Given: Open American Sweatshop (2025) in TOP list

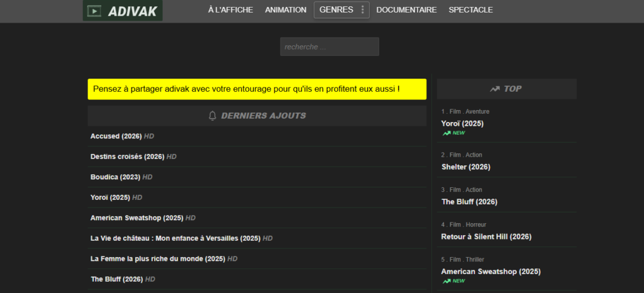Looking at the screenshot, I should point(491,272).
